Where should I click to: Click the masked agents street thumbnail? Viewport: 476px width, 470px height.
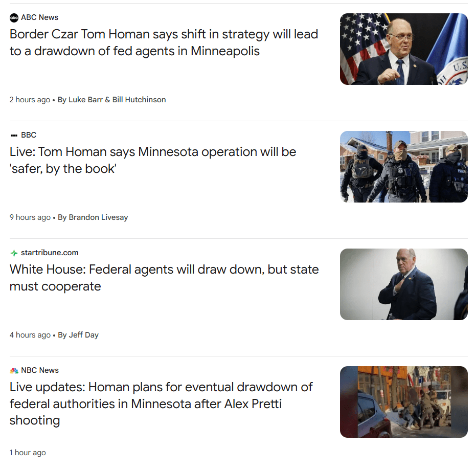(403, 167)
